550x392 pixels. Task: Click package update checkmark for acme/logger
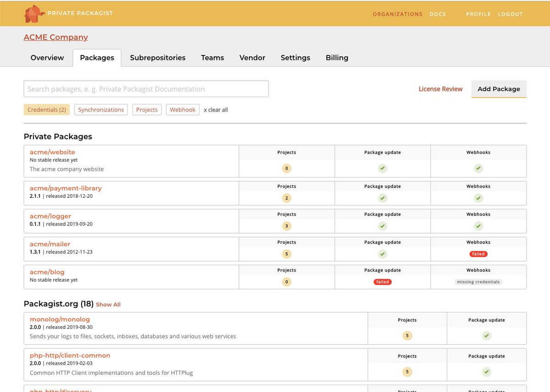[x=383, y=226]
